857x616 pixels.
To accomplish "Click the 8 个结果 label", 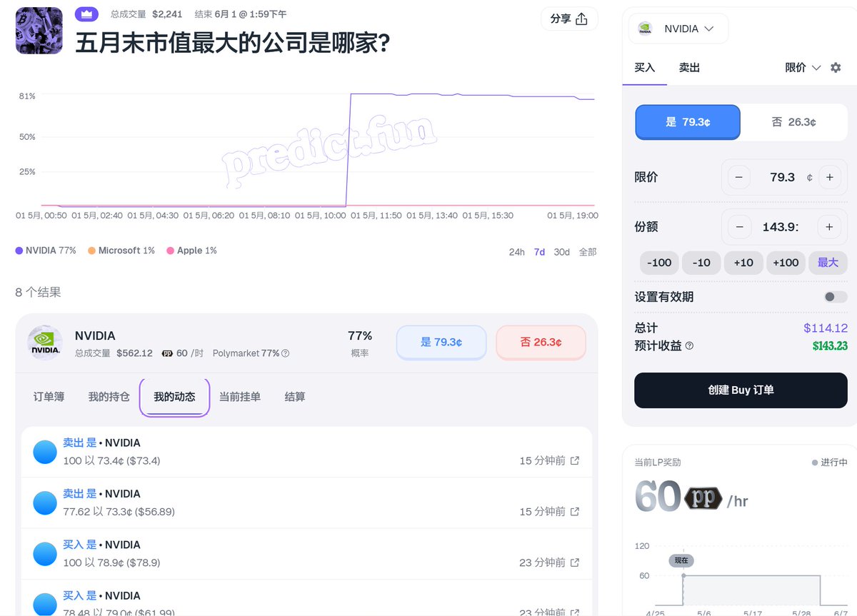I will [38, 292].
